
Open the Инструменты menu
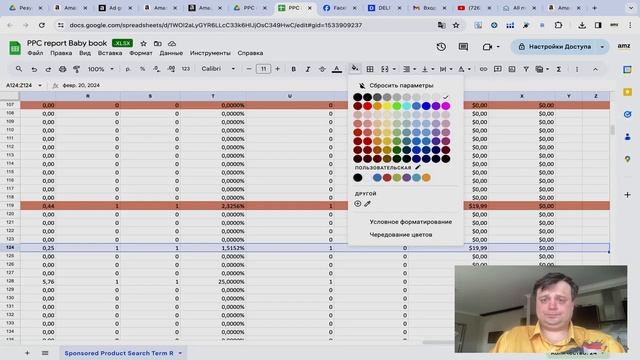210,53
